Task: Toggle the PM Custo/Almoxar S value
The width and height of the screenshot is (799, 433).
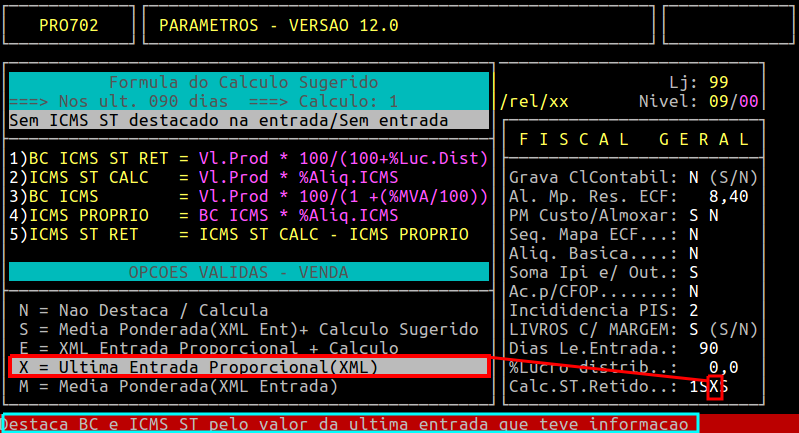Action: (693, 215)
